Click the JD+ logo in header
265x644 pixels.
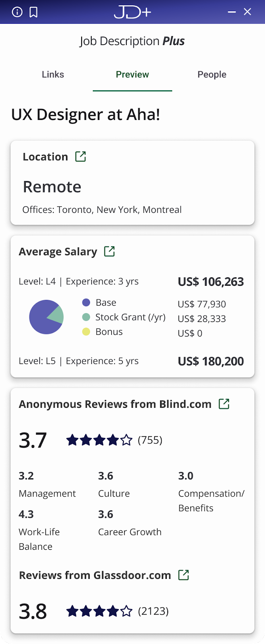pyautogui.click(x=132, y=12)
